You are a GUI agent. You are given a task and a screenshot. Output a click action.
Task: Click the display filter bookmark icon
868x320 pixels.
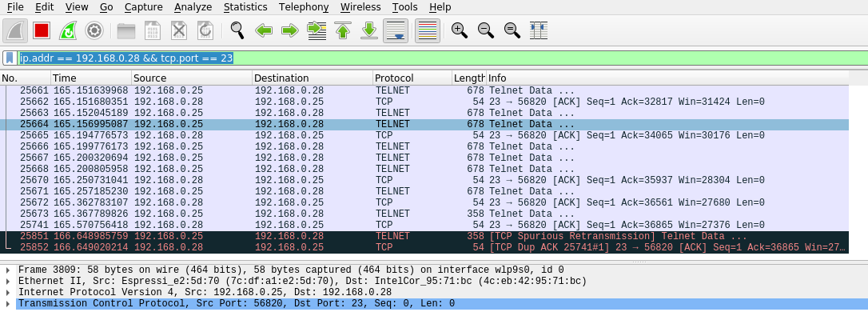tap(10, 58)
